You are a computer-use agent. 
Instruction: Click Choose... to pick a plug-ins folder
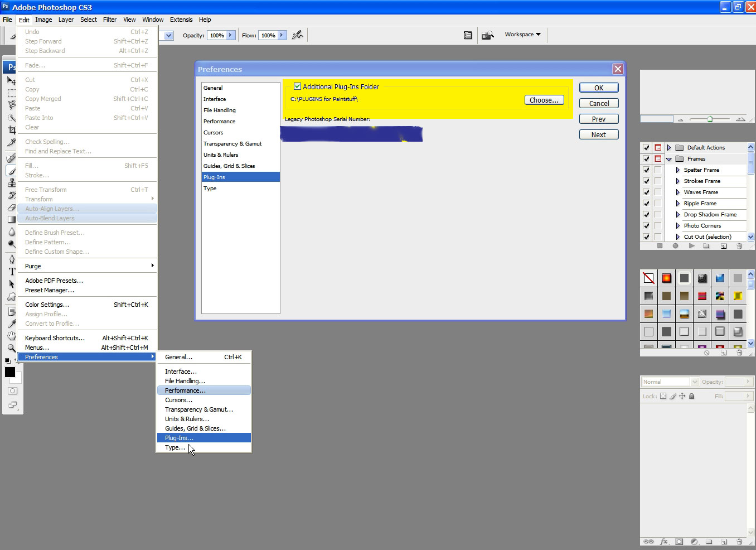[x=544, y=100]
